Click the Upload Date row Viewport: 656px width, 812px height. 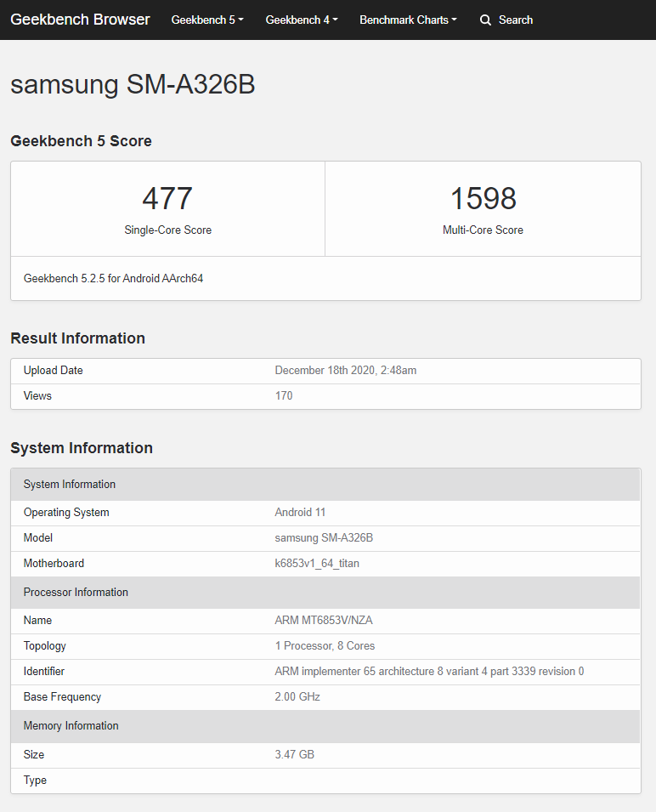[53, 370]
